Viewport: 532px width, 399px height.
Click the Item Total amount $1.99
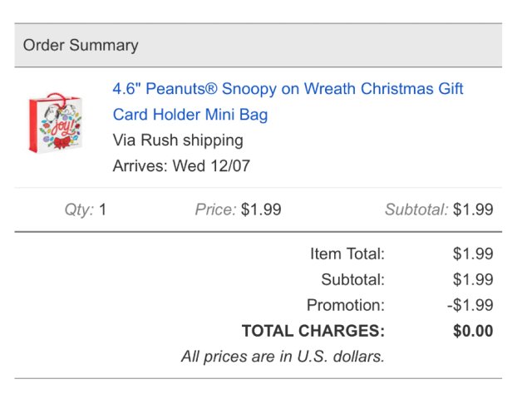point(473,254)
